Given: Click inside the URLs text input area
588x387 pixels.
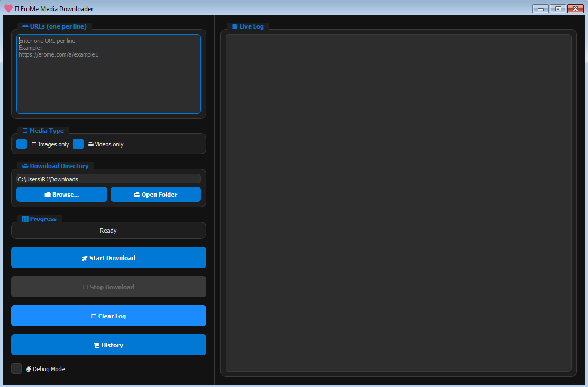Looking at the screenshot, I should 108,74.
